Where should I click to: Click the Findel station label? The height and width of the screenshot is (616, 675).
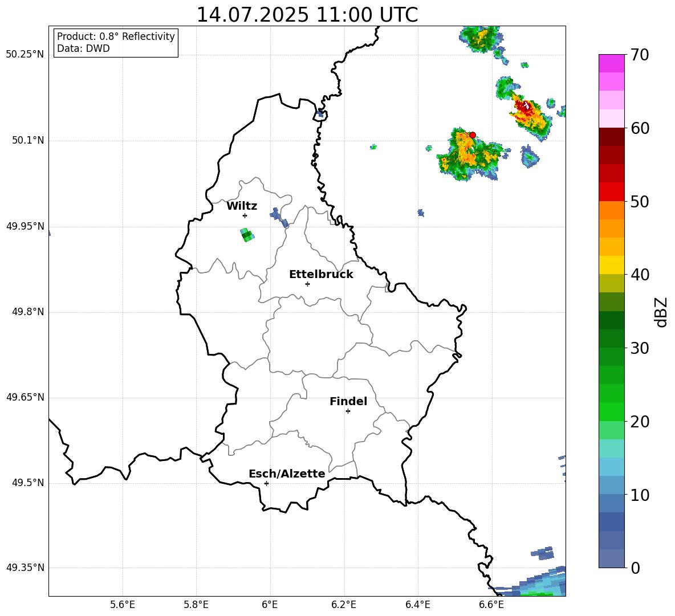pyautogui.click(x=348, y=401)
